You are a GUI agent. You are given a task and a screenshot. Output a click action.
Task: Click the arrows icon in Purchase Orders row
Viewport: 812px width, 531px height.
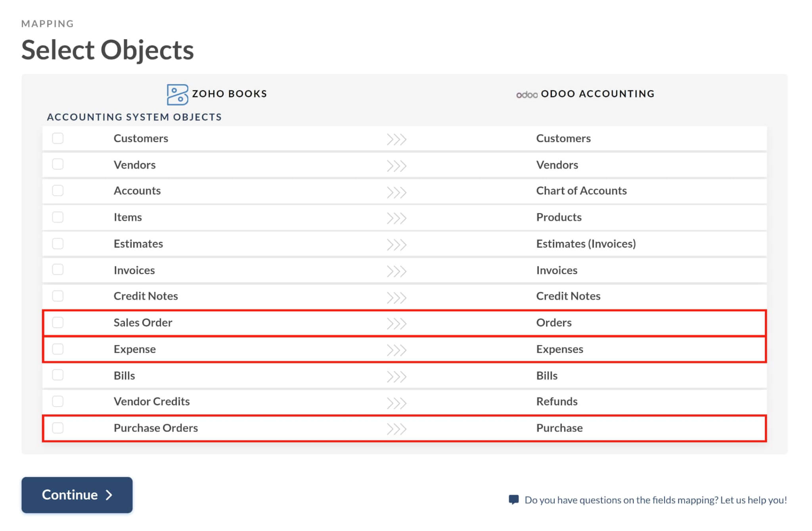tap(397, 429)
